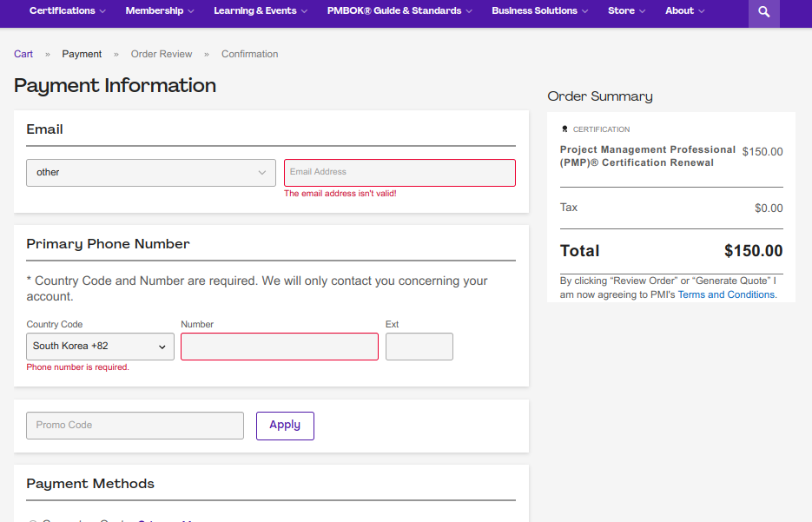Click the PMP Certification Renewal item name
Screen dimensions: 812x522
[x=647, y=155]
